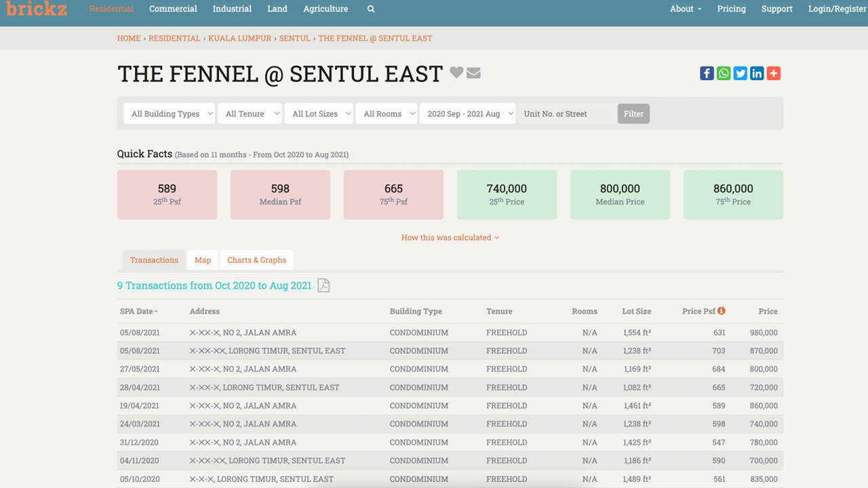
Task: Share page via WhatsApp icon
Action: click(724, 73)
